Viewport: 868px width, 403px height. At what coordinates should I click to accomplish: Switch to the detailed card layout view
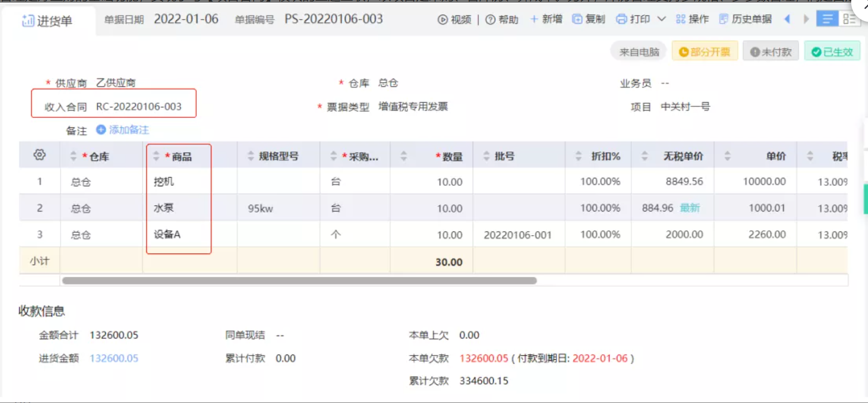coord(849,19)
